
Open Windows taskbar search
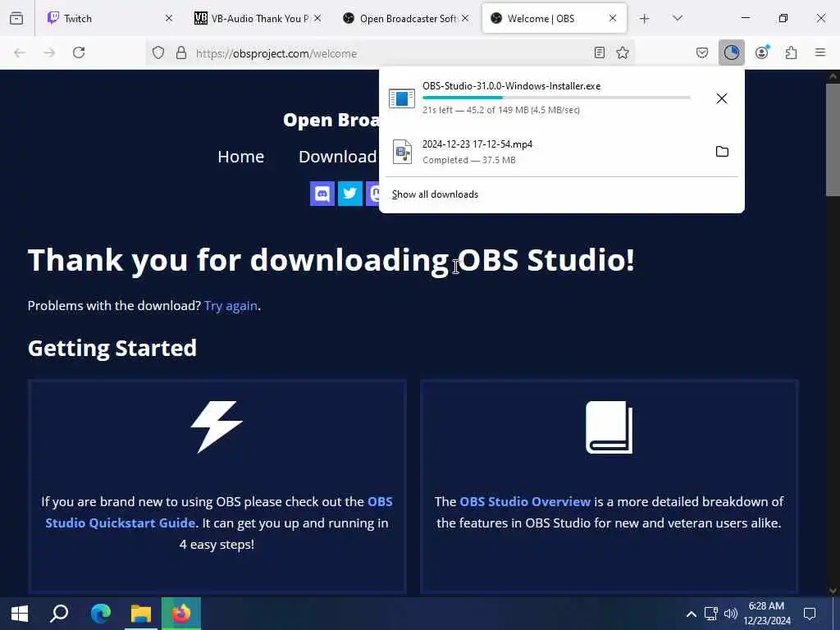coord(59,614)
